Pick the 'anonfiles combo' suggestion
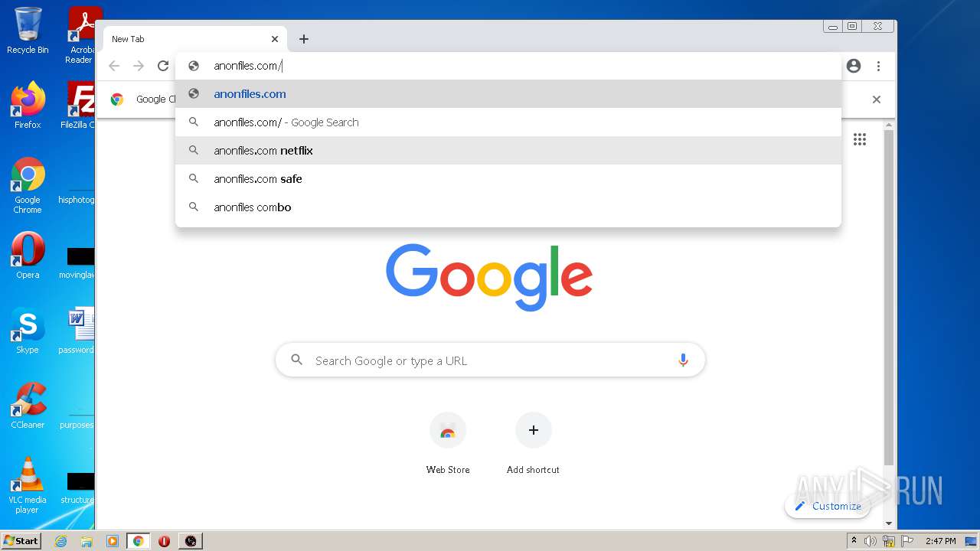Viewport: 980px width, 551px height. [x=508, y=207]
